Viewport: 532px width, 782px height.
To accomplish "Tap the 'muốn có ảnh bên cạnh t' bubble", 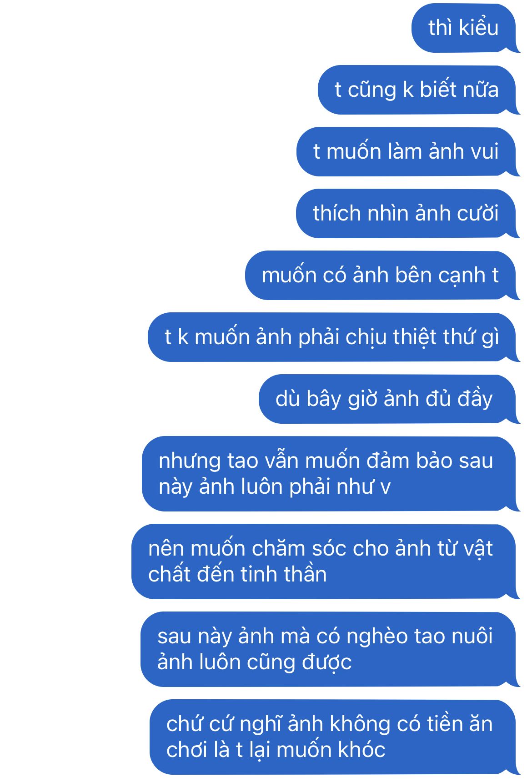I will [x=381, y=275].
